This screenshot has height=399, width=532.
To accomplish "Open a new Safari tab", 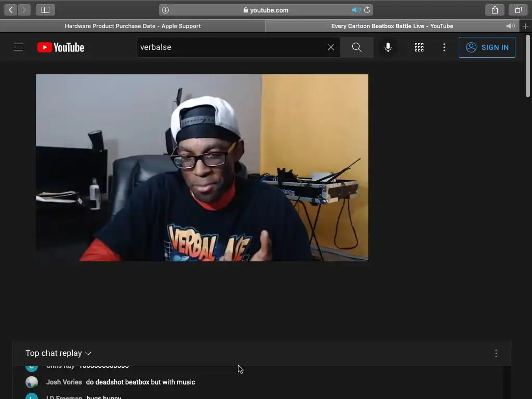I will 526,26.
